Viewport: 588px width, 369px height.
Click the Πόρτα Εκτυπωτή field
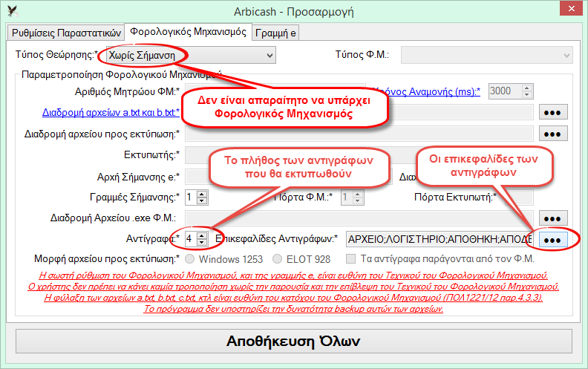click(519, 197)
